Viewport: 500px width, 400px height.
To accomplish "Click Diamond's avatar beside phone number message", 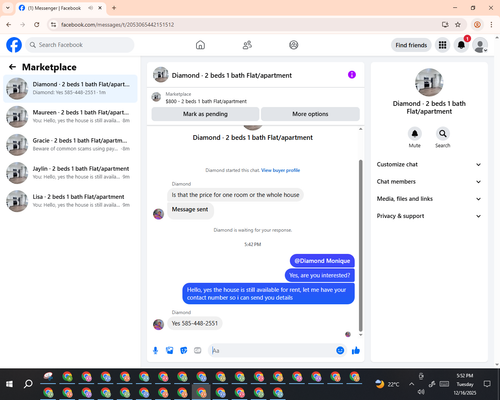I will (x=158, y=324).
